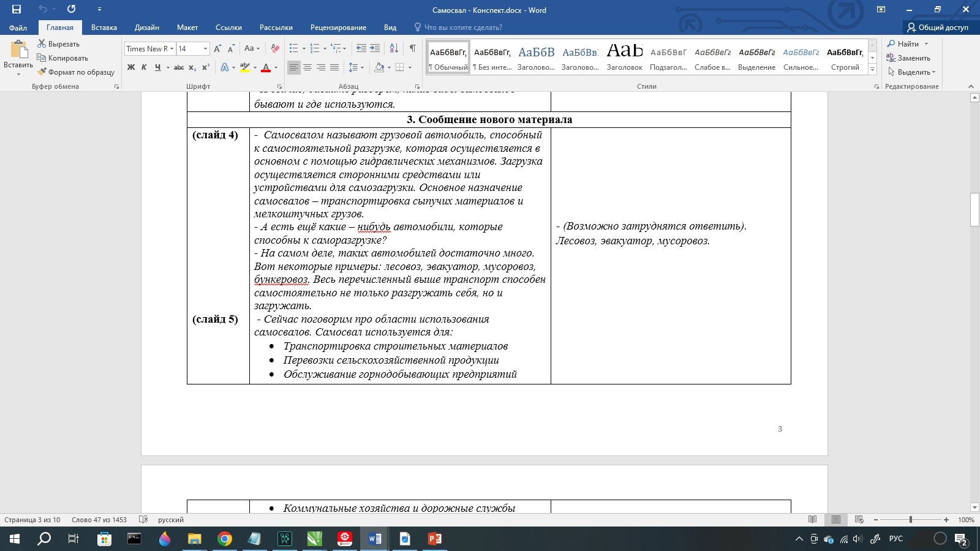Screen dimensions: 980x551
Task: Expand the Styles gallery
Action: tap(872, 70)
